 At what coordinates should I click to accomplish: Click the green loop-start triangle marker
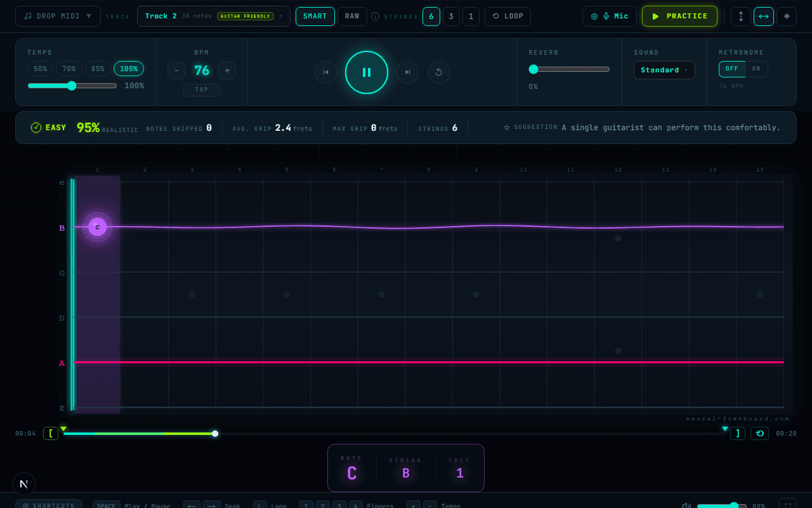tap(63, 429)
